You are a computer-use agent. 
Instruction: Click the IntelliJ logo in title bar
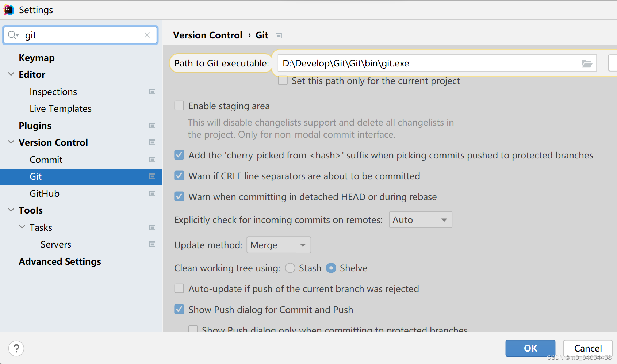click(x=9, y=10)
